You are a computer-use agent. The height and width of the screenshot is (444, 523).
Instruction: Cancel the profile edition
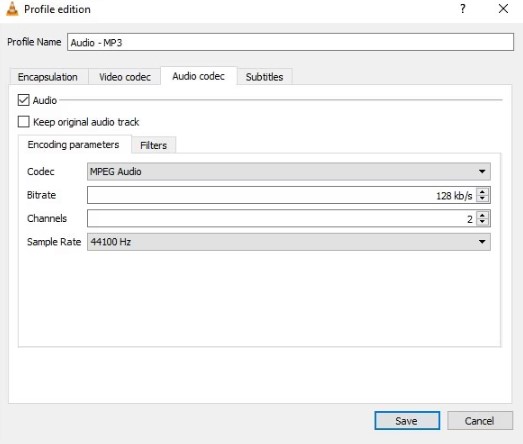[x=480, y=421]
